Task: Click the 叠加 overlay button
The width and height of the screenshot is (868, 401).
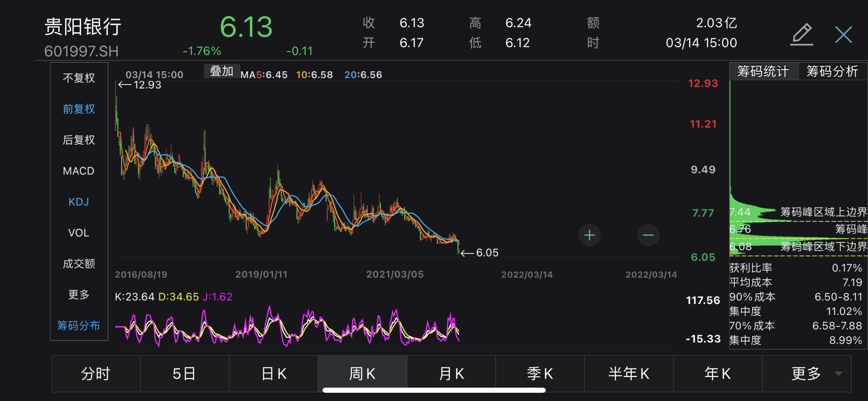Action: [x=222, y=71]
